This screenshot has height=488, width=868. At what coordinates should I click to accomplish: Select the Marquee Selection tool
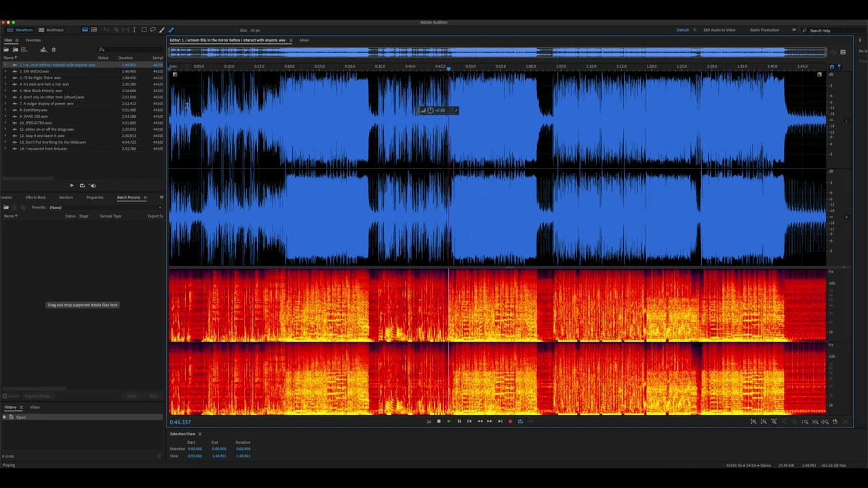point(144,30)
